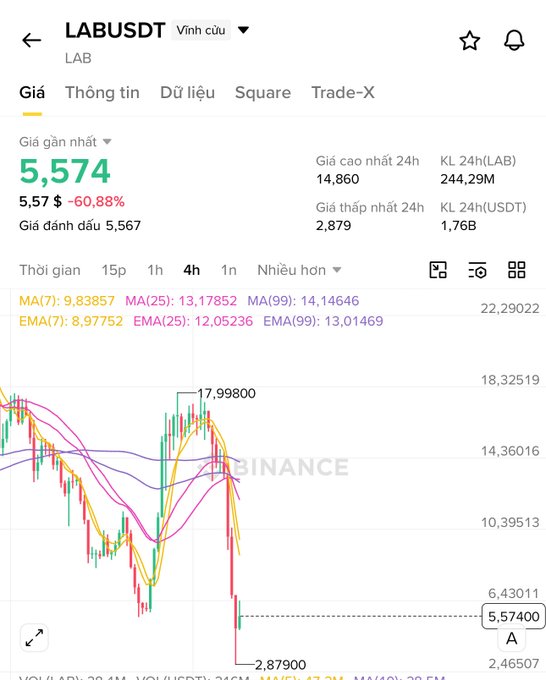Screen dimensions: 546x680
Task: Go back using the arrow icon
Action: point(32,40)
